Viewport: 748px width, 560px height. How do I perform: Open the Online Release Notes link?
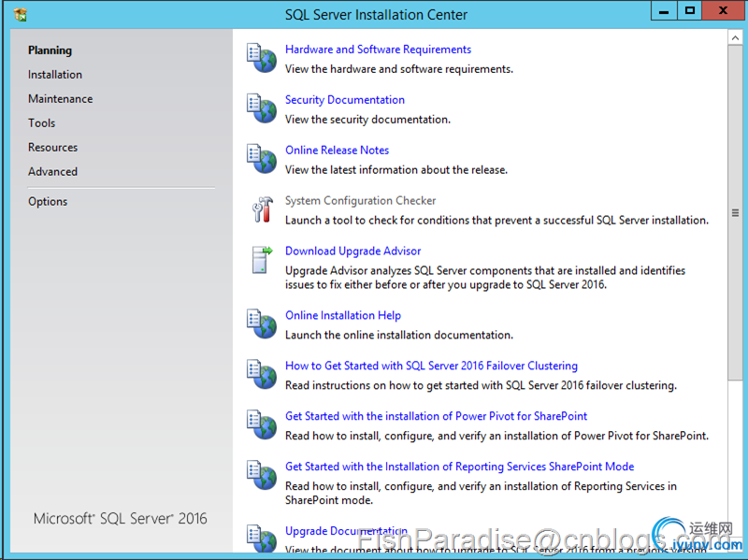pos(337,151)
